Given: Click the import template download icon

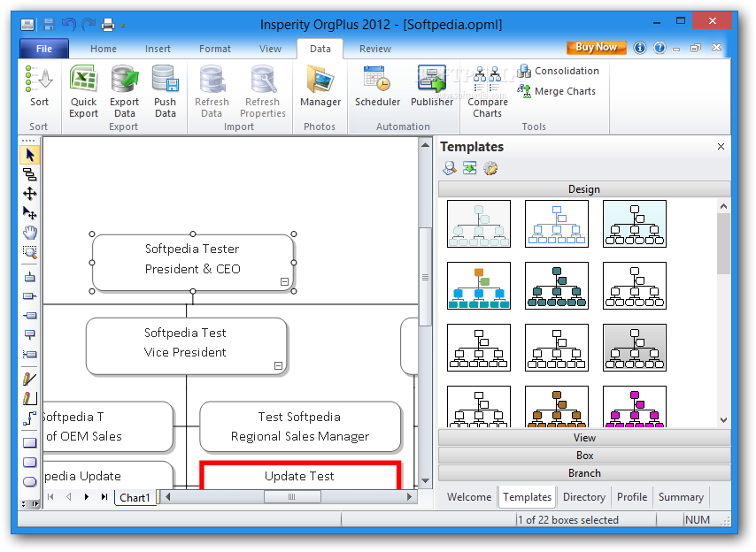Looking at the screenshot, I should tap(469, 168).
